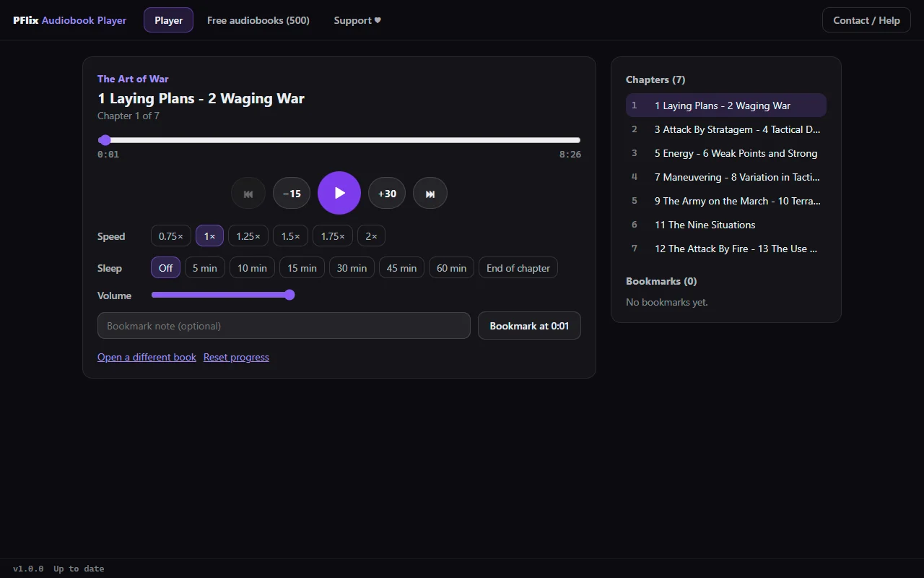This screenshot has width=924, height=578.
Task: Select 30 min sleep timer
Action: 352,268
